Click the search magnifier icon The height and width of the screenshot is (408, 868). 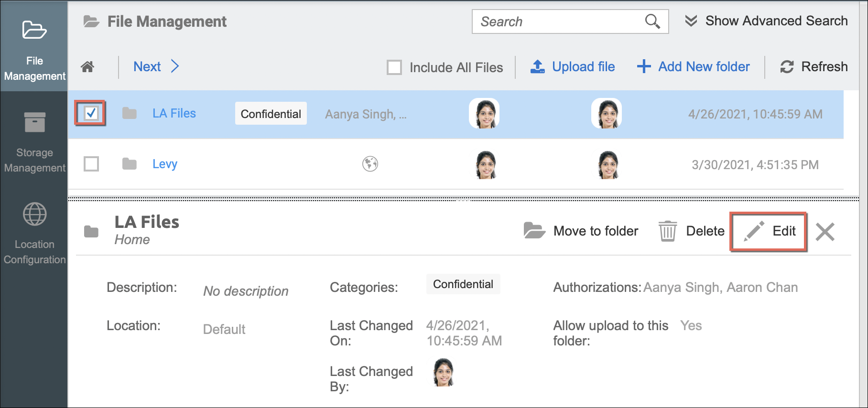[652, 21]
